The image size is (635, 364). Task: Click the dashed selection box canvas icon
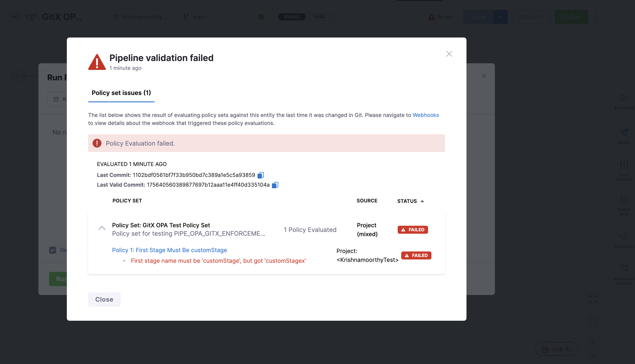click(593, 320)
